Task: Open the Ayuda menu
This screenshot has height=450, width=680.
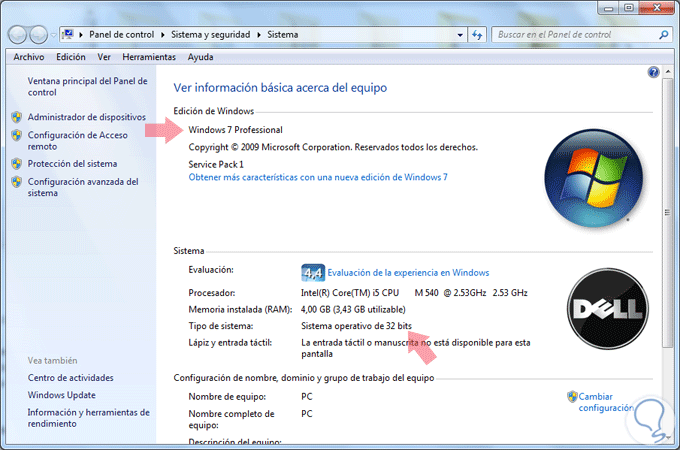Action: 200,57
